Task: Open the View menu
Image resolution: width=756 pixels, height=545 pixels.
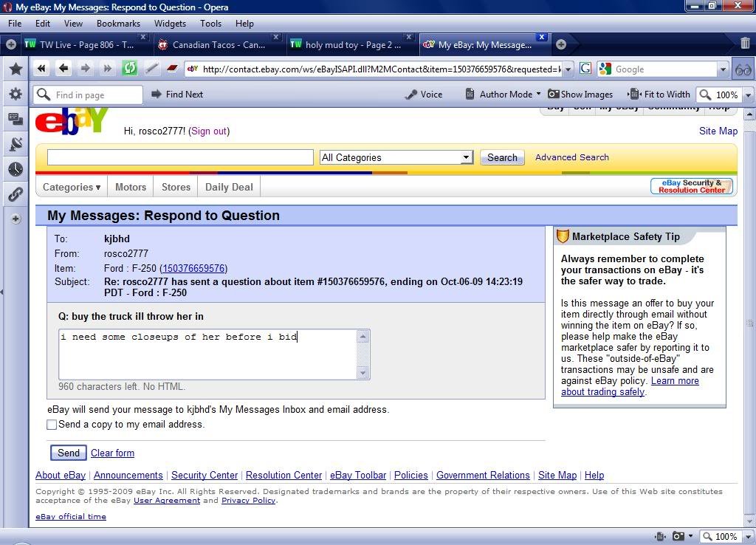Action: pos(73,24)
